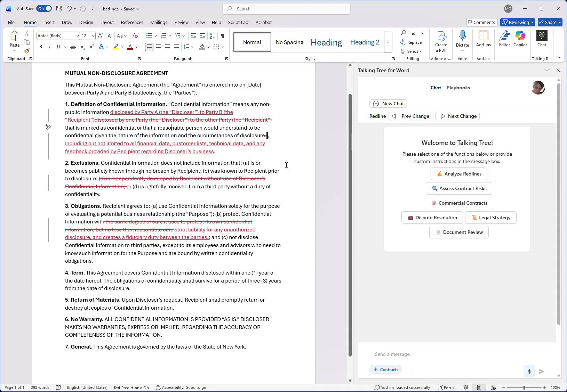The image size is (567, 392).
Task: Switch to the Insert tab
Action: (49, 22)
